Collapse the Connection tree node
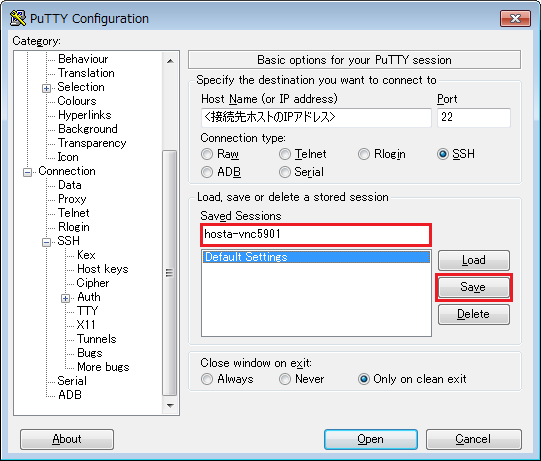This screenshot has height=461, width=541. pyautogui.click(x=27, y=172)
